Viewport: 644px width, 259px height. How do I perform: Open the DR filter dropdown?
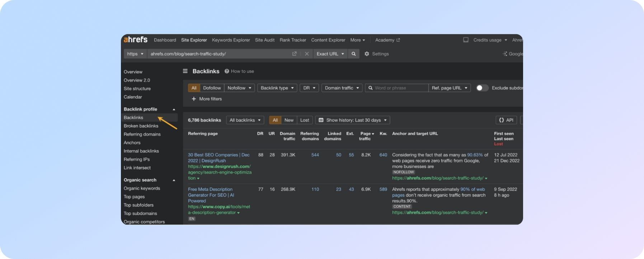309,88
